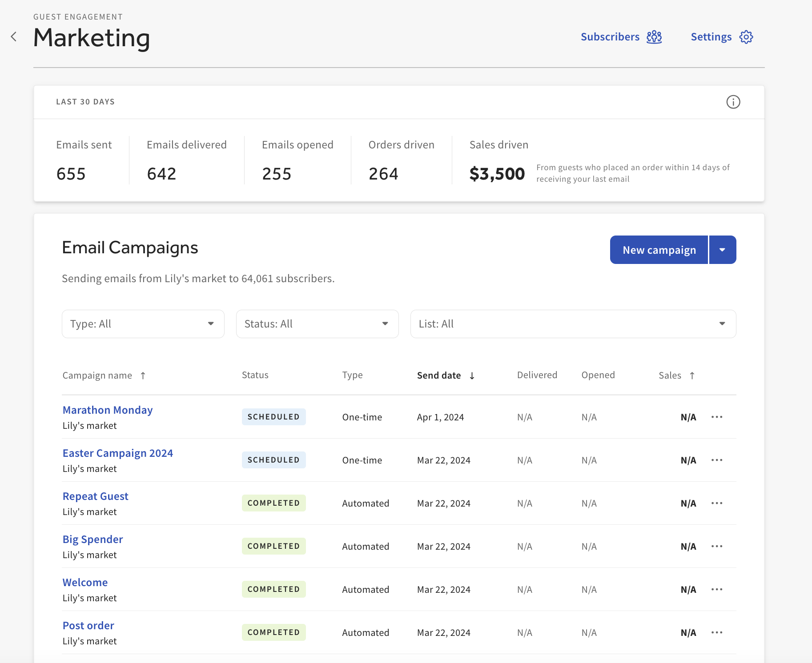Open the Big Spender campaign link

pos(92,539)
